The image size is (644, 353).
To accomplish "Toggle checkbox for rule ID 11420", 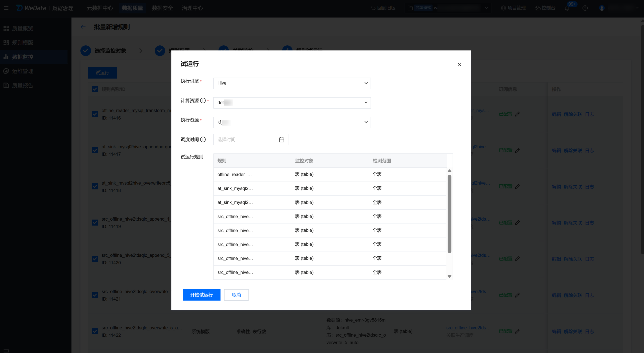I will (x=95, y=259).
